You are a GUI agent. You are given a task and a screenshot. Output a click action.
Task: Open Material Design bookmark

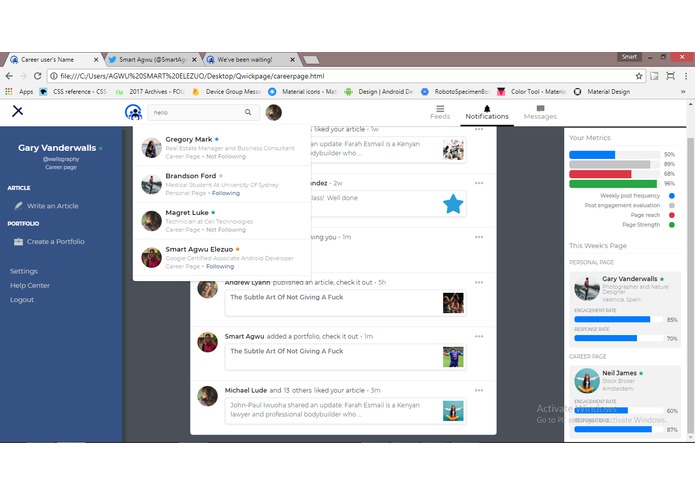[602, 91]
